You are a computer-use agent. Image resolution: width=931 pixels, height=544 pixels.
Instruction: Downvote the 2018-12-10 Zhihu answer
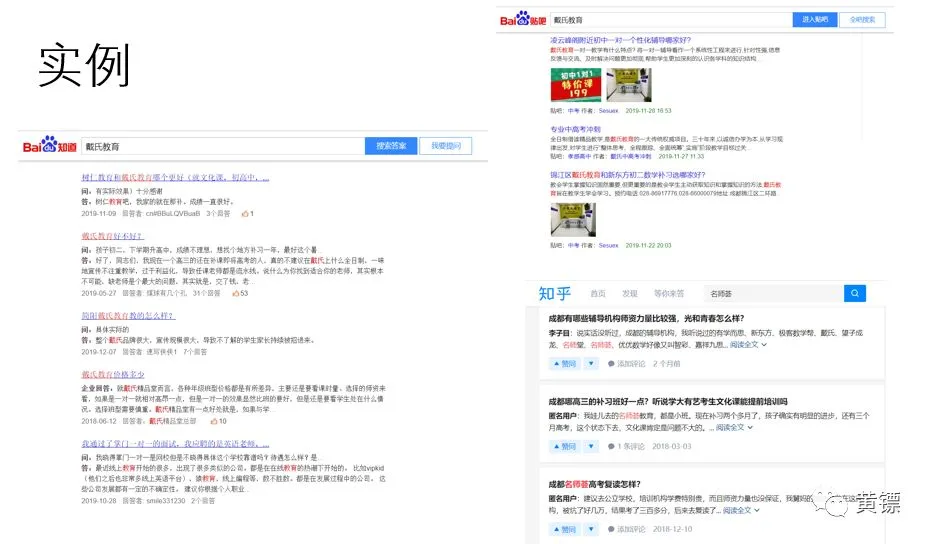coord(591,529)
